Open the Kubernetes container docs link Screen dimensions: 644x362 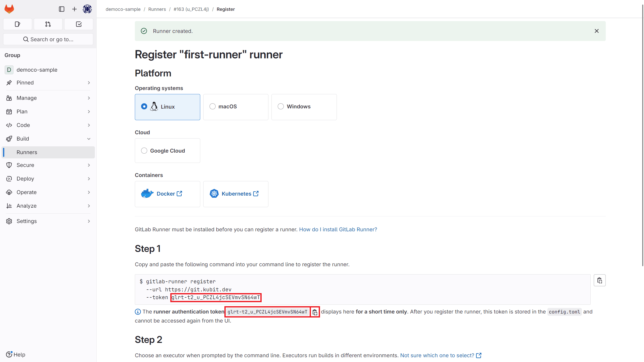[x=240, y=194]
